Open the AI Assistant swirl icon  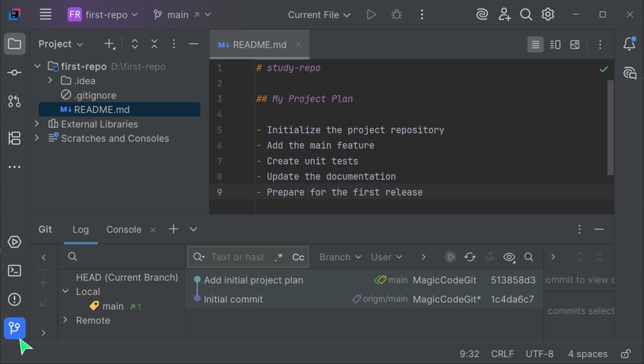point(482,15)
